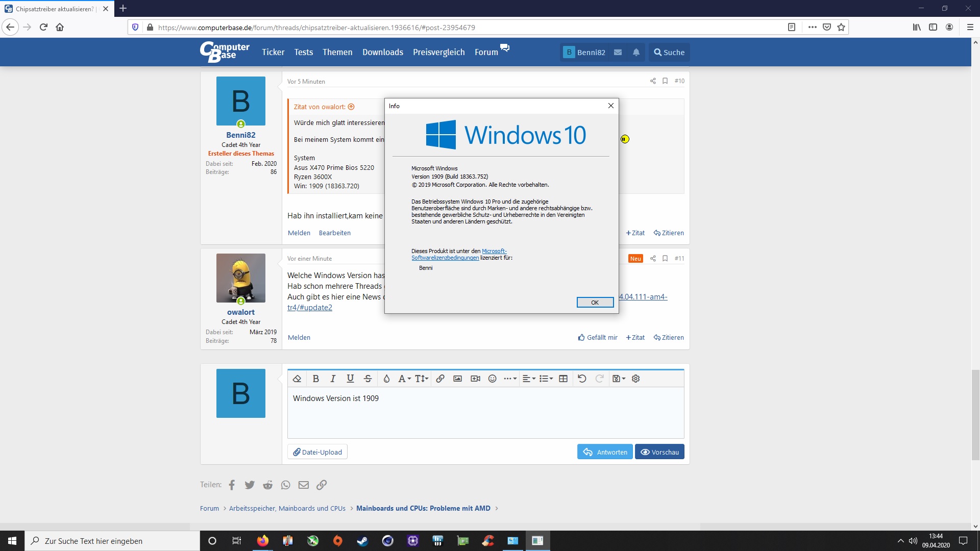Toggle bold formatting in the editor
The image size is (980, 551).
coord(315,379)
